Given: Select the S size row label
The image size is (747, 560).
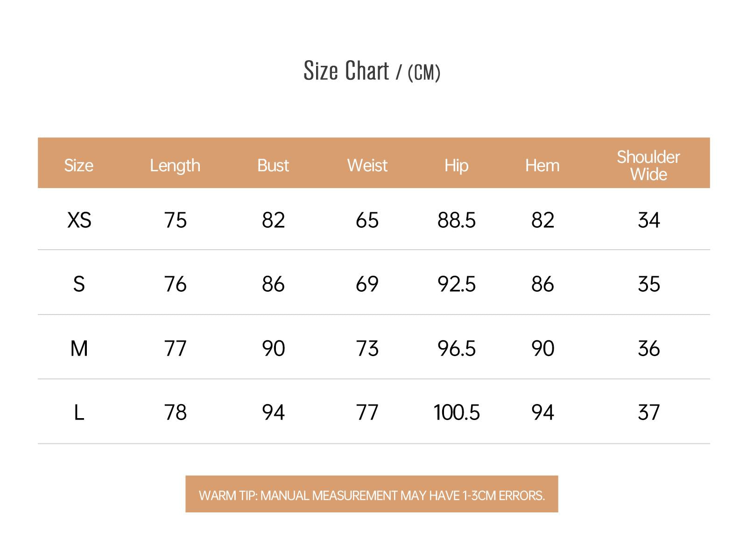Looking at the screenshot, I should click(79, 284).
